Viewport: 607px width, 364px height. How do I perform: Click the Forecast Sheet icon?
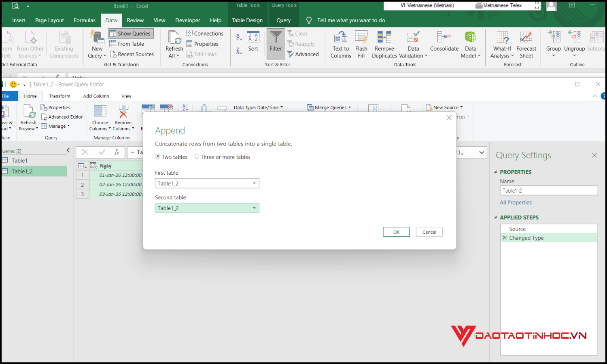click(526, 44)
